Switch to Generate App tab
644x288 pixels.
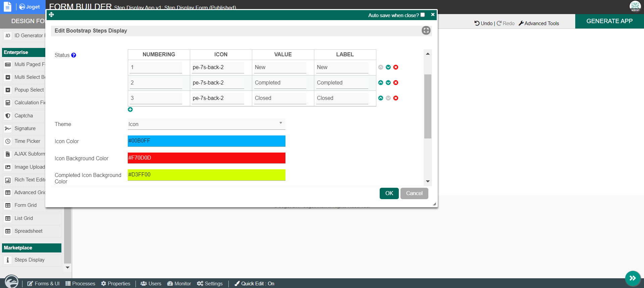tap(609, 21)
